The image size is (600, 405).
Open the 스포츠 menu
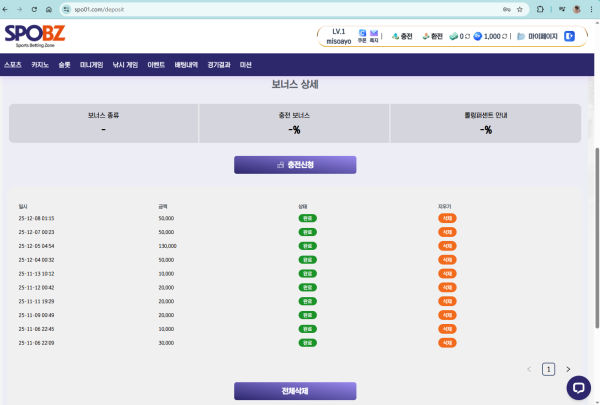pyautogui.click(x=13, y=64)
